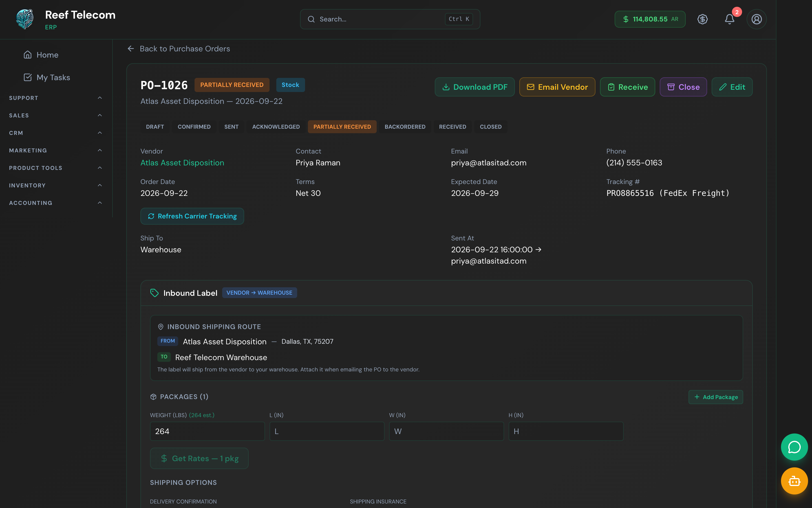Select the Received status step
Image resolution: width=812 pixels, height=508 pixels.
453,127
